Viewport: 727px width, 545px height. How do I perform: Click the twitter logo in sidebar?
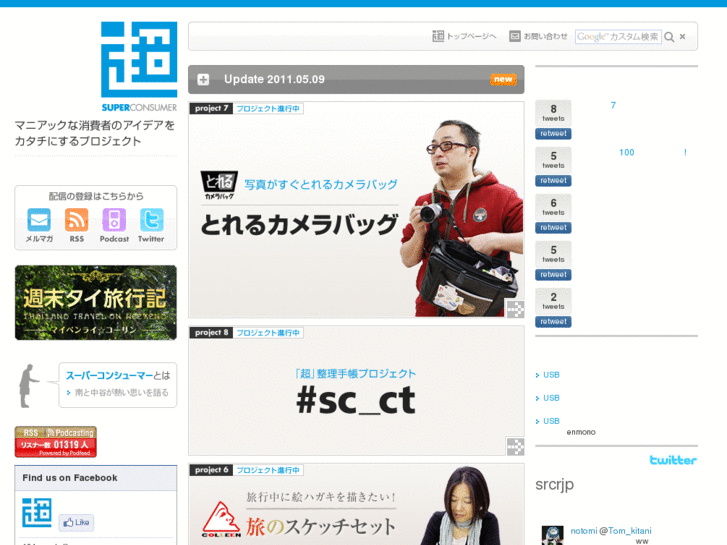(x=673, y=460)
